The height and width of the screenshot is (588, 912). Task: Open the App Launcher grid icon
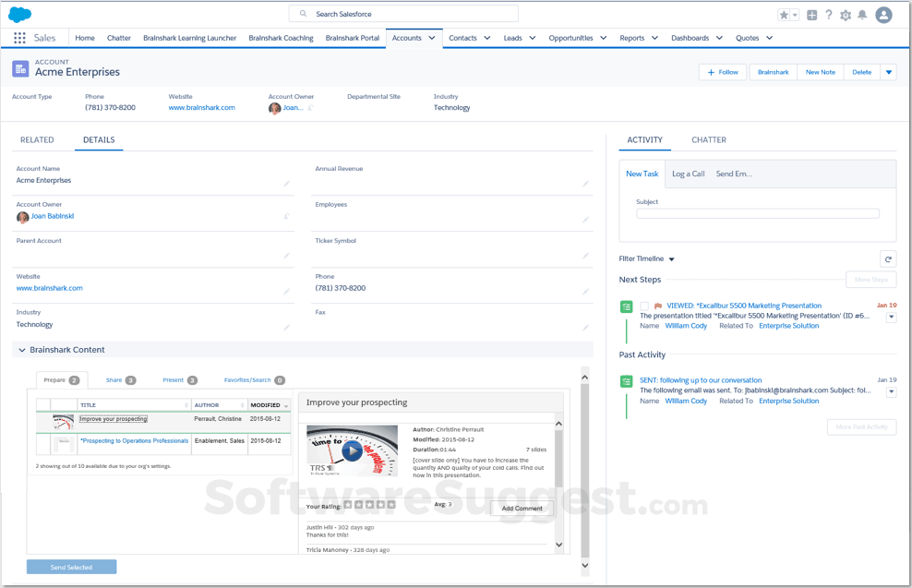click(x=19, y=38)
